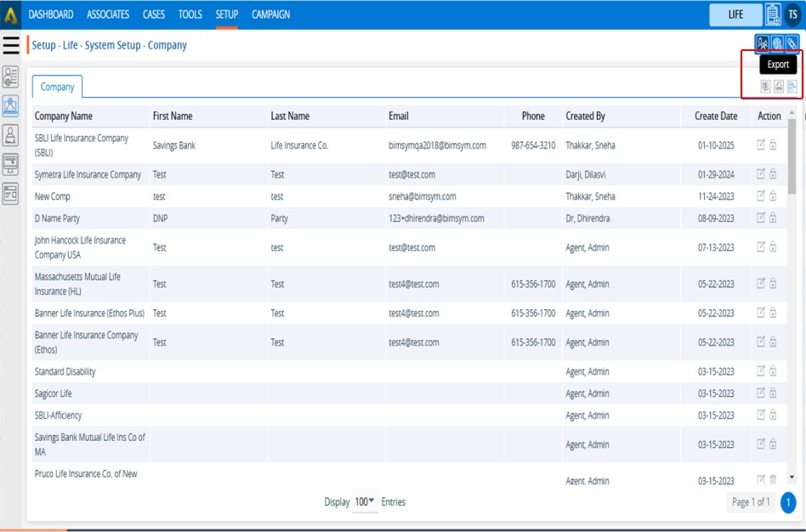Viewport: 806px width, 532px height.
Task: Click the table's vertical scrollbar down arrow
Action: (x=792, y=478)
